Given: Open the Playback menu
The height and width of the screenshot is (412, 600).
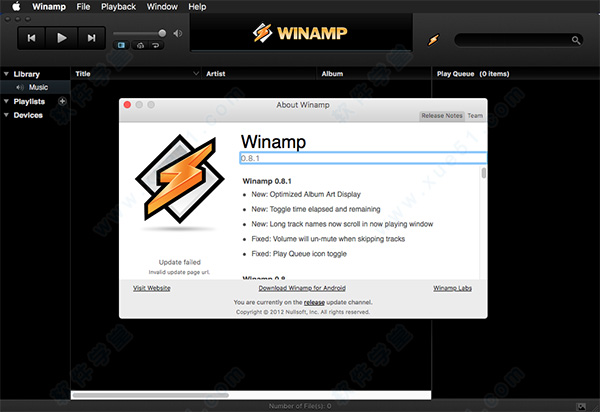Looking at the screenshot, I should pyautogui.click(x=118, y=7).
